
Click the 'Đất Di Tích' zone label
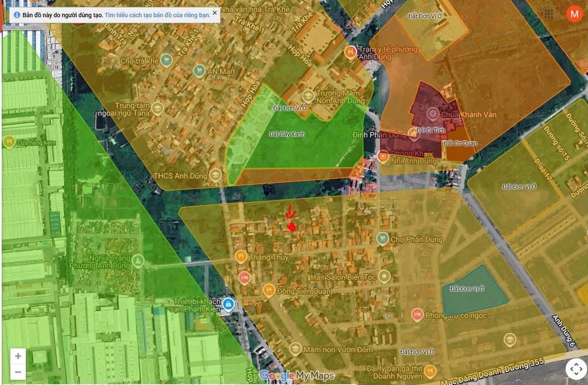[x=431, y=130]
